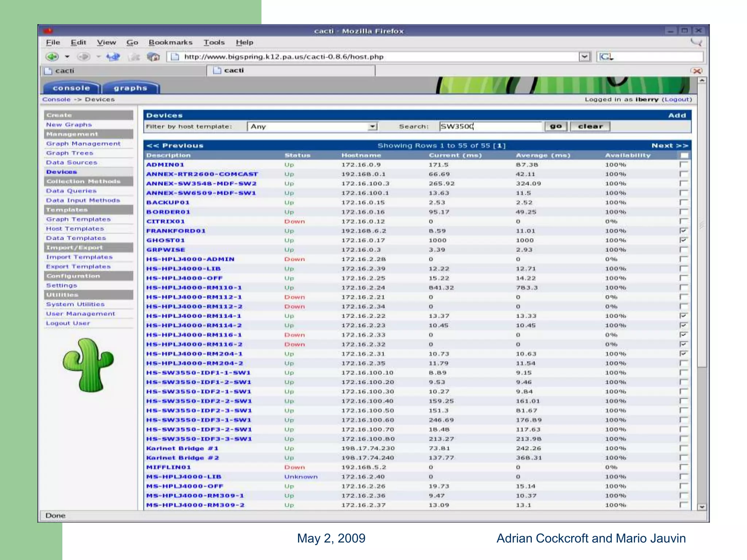This screenshot has width=747, height=560.
Task: Check the box for CITRIX01 row
Action: point(684,221)
